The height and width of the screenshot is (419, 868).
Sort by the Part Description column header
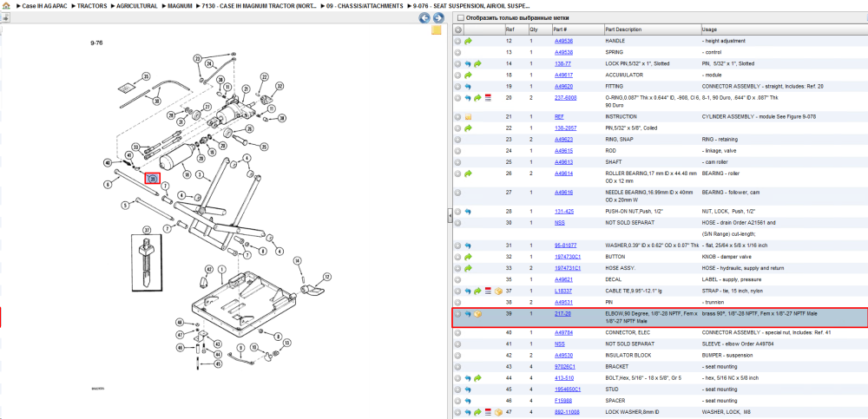pos(622,29)
